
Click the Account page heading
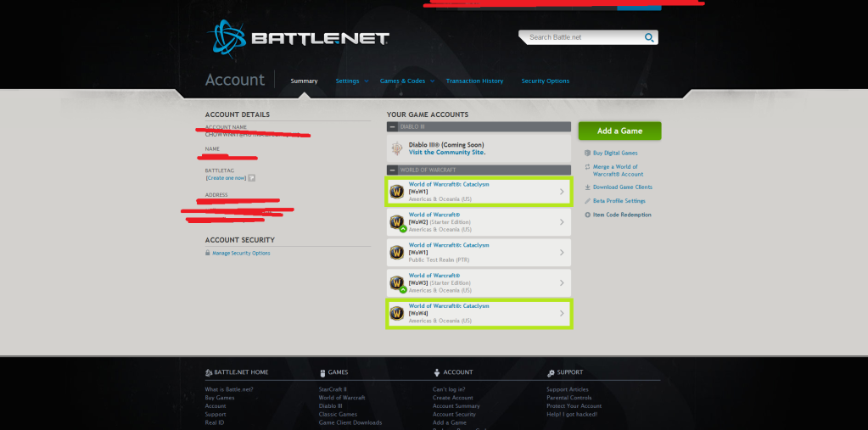235,80
